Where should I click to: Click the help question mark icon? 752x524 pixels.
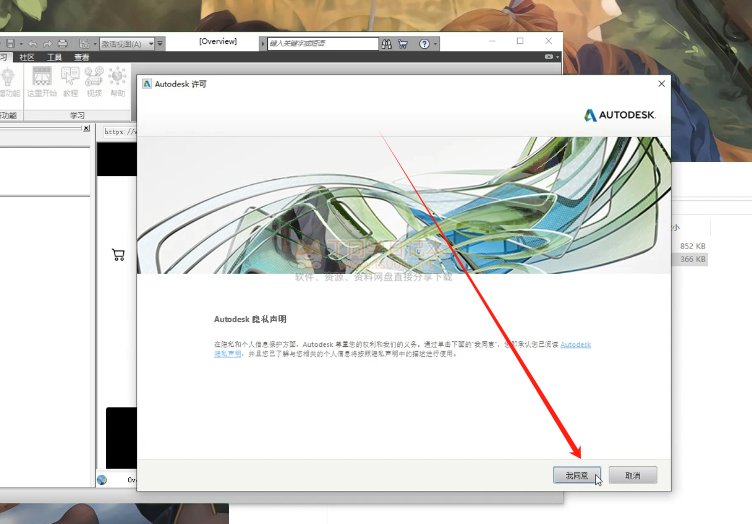tap(424, 44)
